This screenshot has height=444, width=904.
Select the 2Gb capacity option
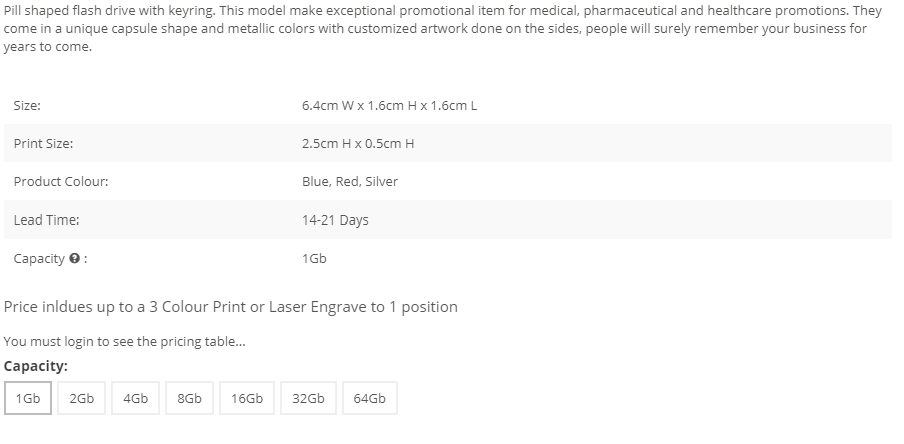coord(82,398)
